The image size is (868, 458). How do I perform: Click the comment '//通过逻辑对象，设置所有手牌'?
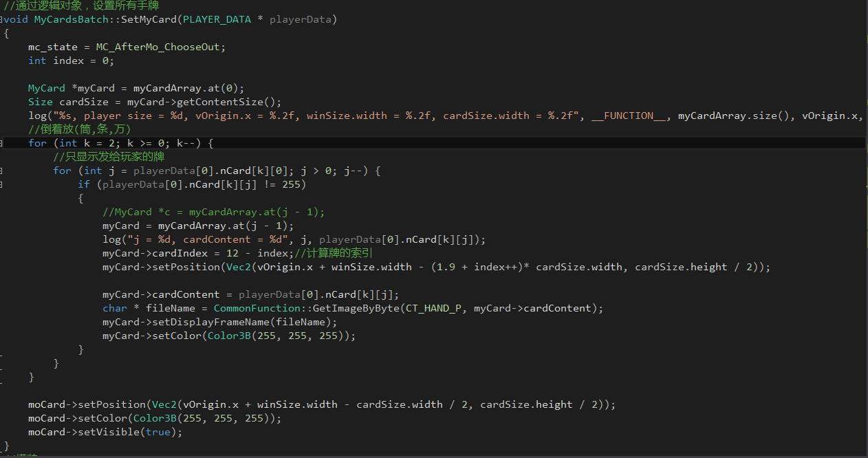81,6
